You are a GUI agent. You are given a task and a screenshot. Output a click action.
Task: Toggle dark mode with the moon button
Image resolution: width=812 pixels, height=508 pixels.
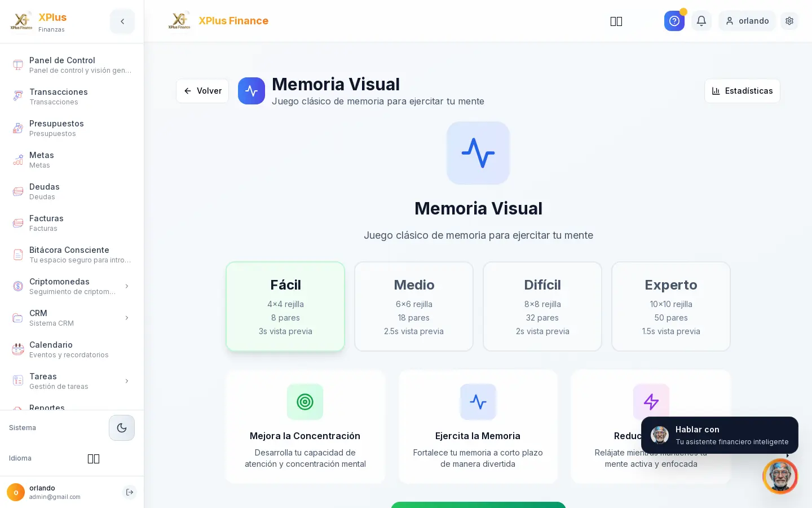(x=122, y=428)
